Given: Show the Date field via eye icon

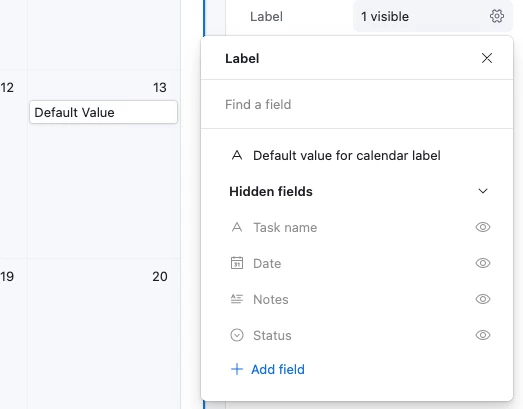Looking at the screenshot, I should point(482,263).
